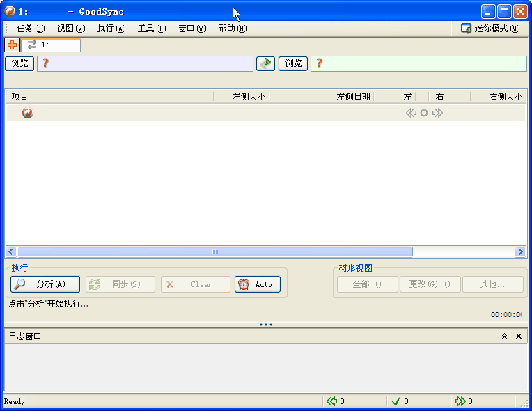
Task: Select the job tab labeled 1:
Action: pyautogui.click(x=51, y=45)
